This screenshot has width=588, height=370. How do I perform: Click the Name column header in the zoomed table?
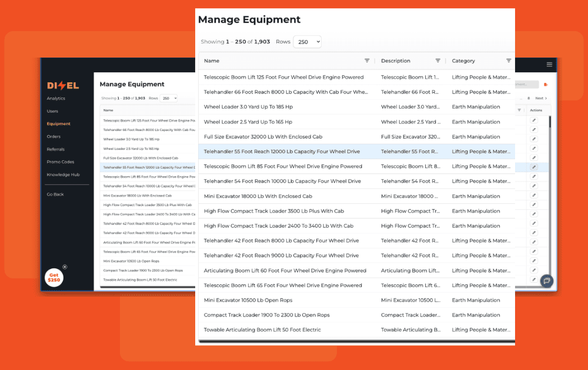tap(212, 60)
